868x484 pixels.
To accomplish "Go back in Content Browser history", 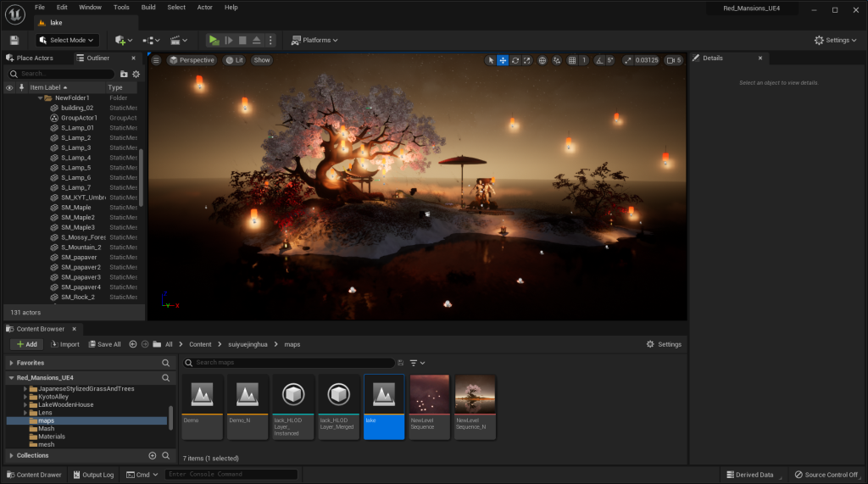I will 133,344.
